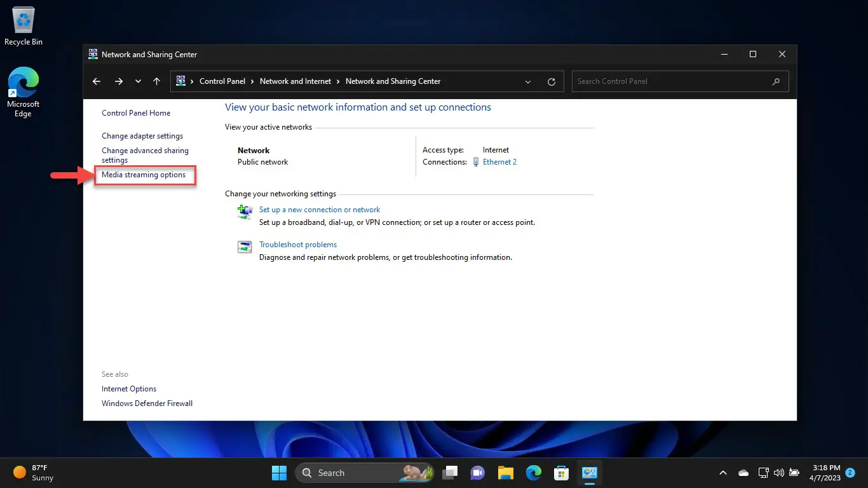Click the window title bar icon
The height and width of the screenshot is (488, 868).
pos(93,54)
